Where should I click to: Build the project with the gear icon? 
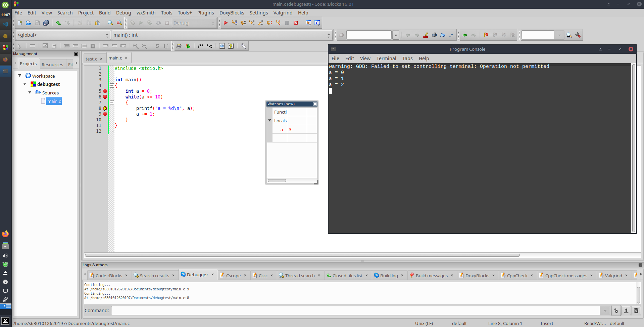tap(132, 23)
